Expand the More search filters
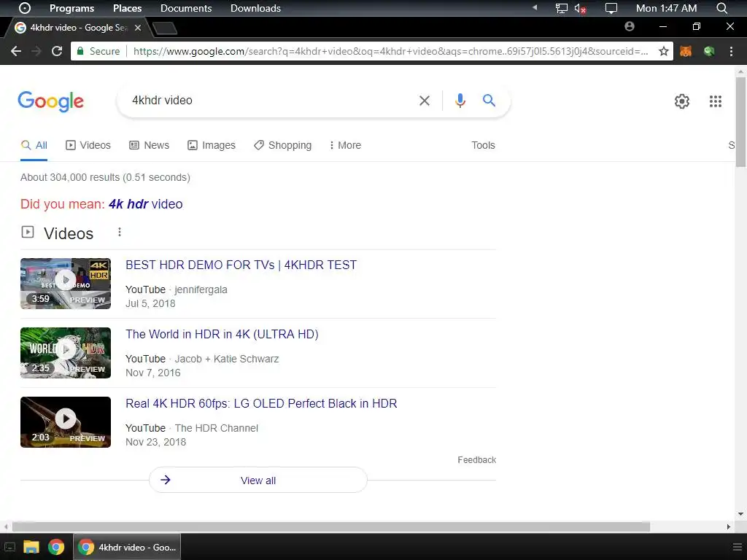The width and height of the screenshot is (747, 560). (345, 145)
